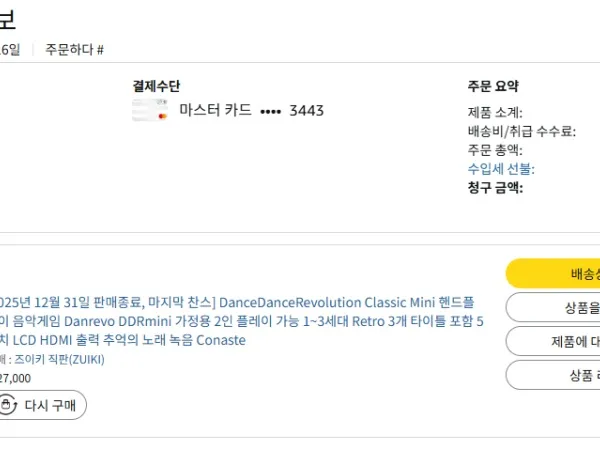Viewport: 600px width, 450px height.
Task: Click the seller name 즈이키 직판(ZUIKI)
Action: (x=55, y=360)
